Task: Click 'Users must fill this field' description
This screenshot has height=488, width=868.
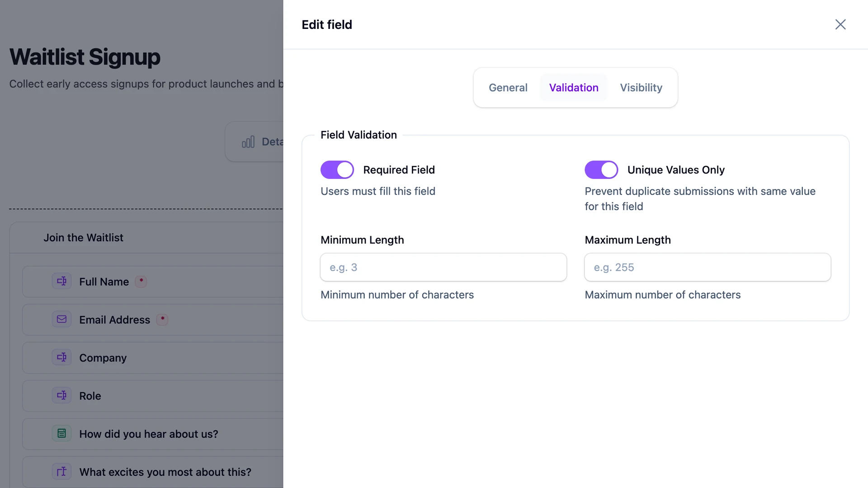Action: click(x=377, y=192)
